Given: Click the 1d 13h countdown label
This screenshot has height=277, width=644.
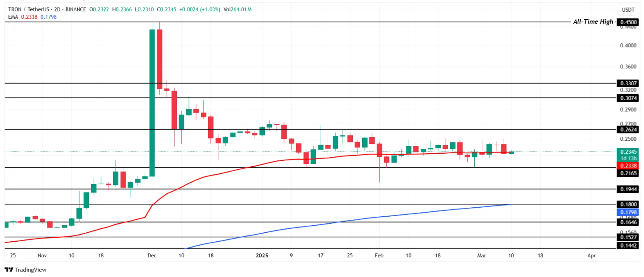Looking at the screenshot, I should (x=627, y=159).
